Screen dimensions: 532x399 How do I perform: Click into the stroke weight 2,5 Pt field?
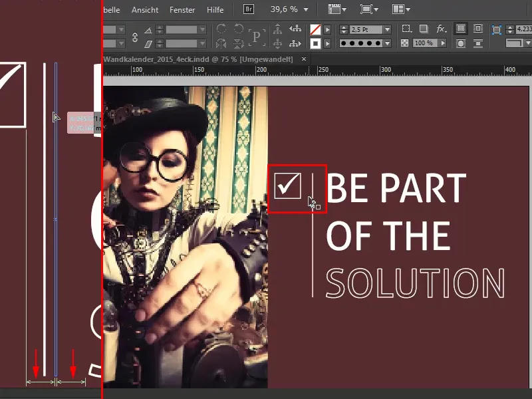366,30
